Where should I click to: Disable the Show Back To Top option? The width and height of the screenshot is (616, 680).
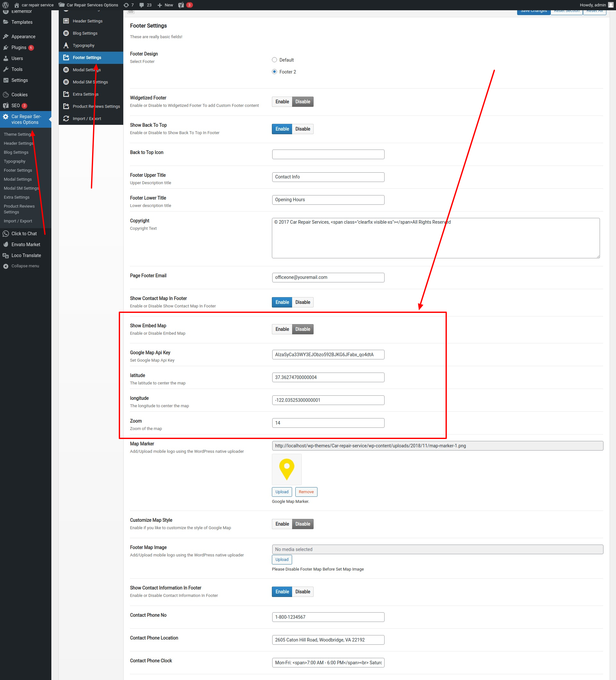302,129
